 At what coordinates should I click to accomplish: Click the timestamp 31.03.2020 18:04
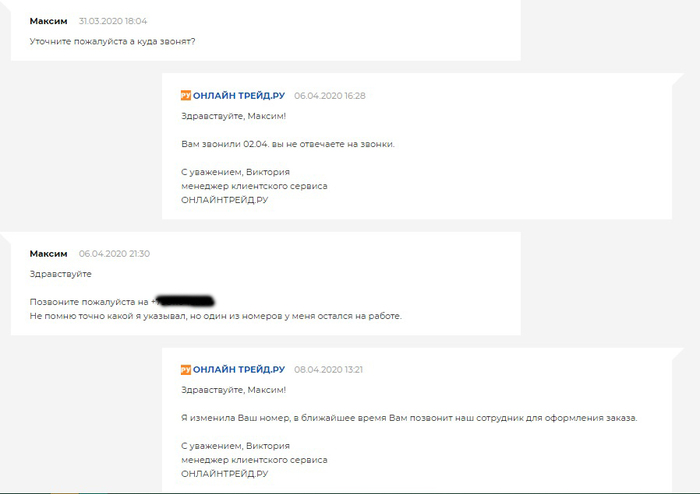tap(112, 21)
